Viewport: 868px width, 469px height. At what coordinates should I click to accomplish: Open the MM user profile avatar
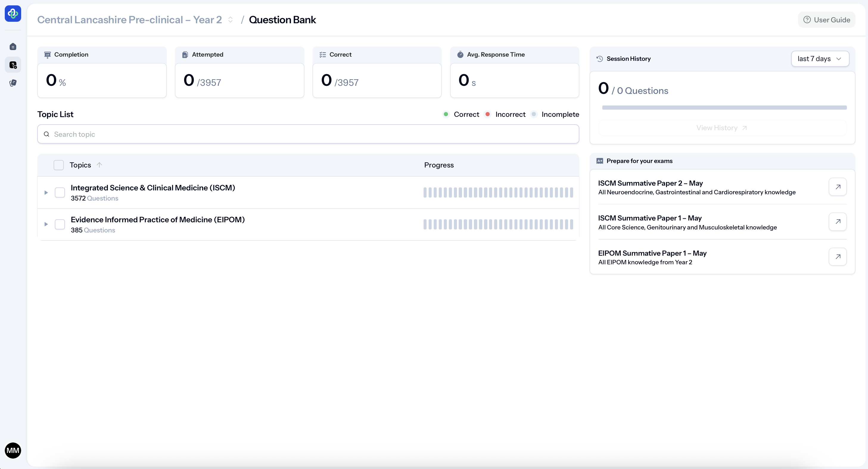[13, 450]
